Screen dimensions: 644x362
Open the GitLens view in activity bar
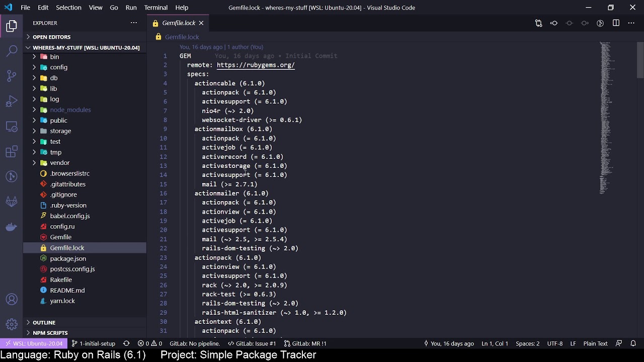(12, 176)
